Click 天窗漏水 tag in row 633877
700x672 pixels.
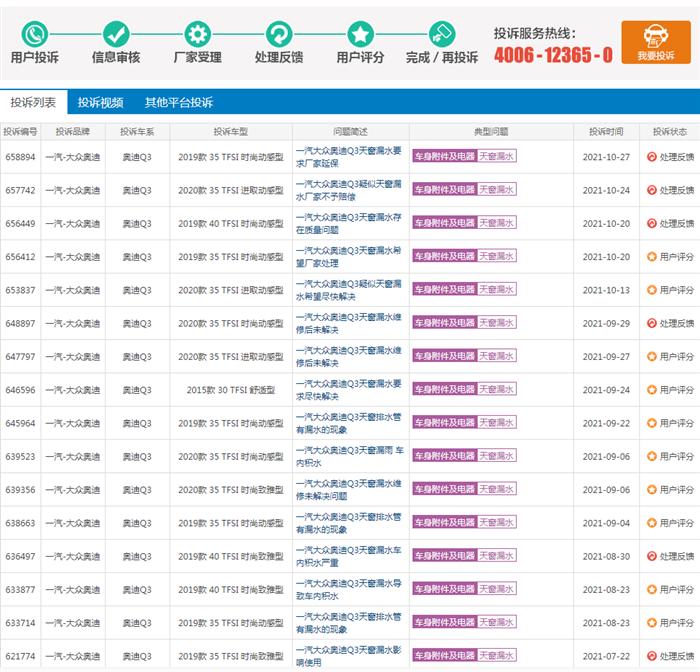497,589
